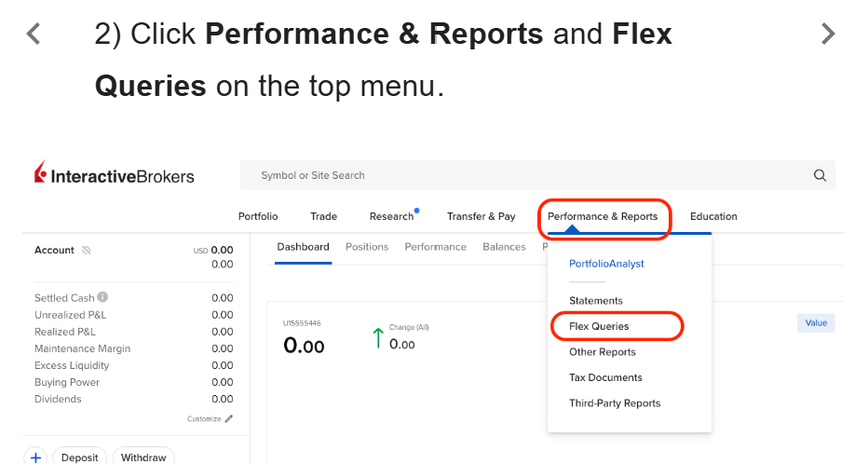
Task: Click the plus button beside Deposit
Action: pyautogui.click(x=35, y=457)
